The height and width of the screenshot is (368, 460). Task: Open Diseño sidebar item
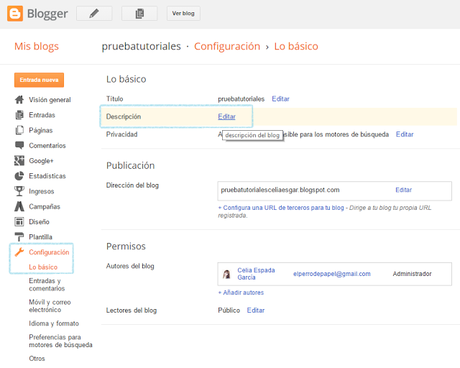(39, 222)
